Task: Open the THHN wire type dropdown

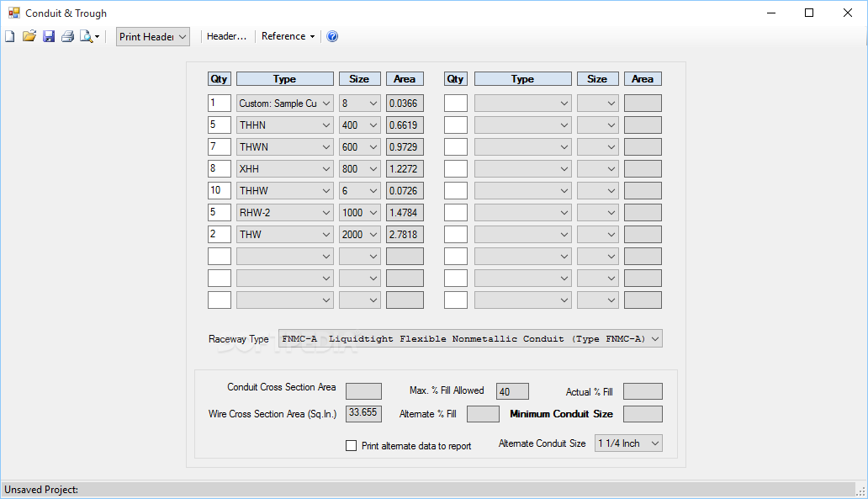Action: (284, 125)
